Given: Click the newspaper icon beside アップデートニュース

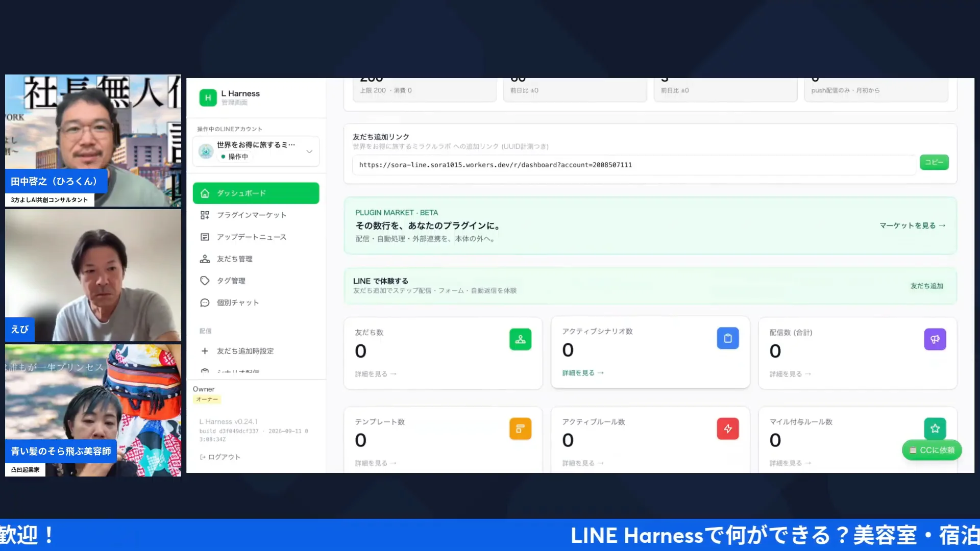Looking at the screenshot, I should tap(205, 237).
